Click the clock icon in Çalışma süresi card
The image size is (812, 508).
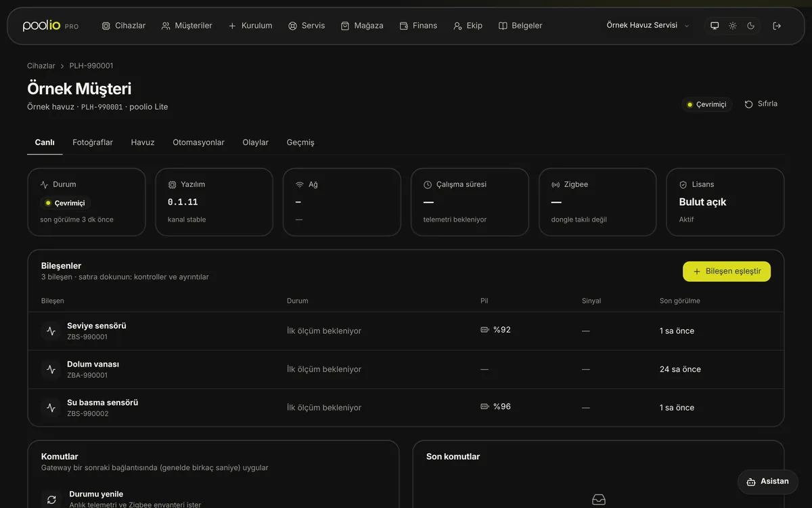(428, 184)
